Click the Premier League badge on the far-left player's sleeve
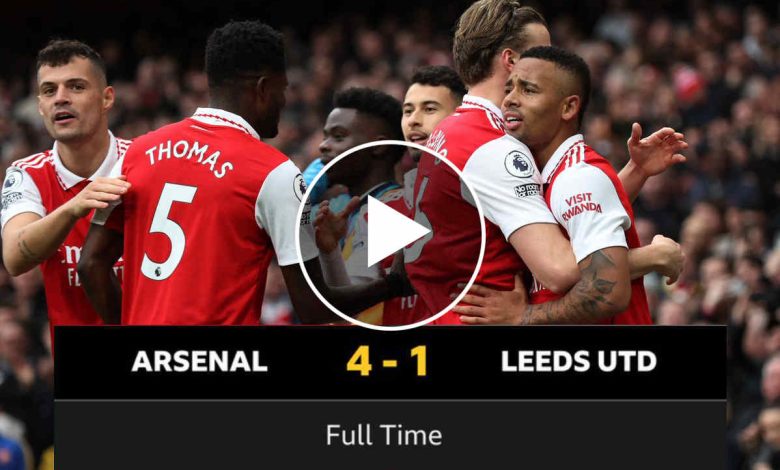780x470 pixels. pos(12,181)
